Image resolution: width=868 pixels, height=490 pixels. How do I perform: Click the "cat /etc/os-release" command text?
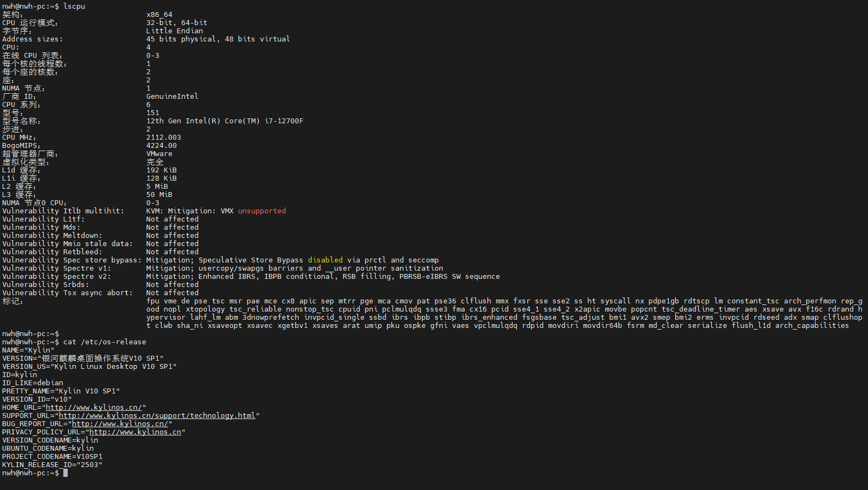(105, 342)
